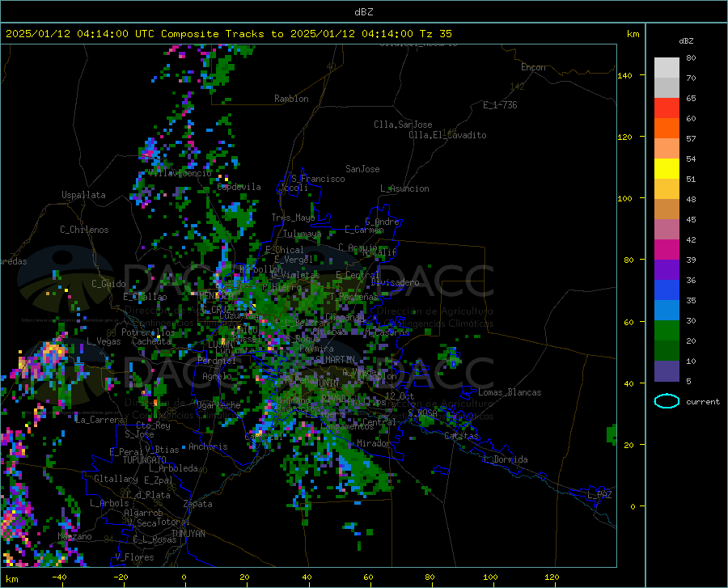Click the 'Lomas_Blancas' place label
Screen dimensions: 728x588
(510, 392)
